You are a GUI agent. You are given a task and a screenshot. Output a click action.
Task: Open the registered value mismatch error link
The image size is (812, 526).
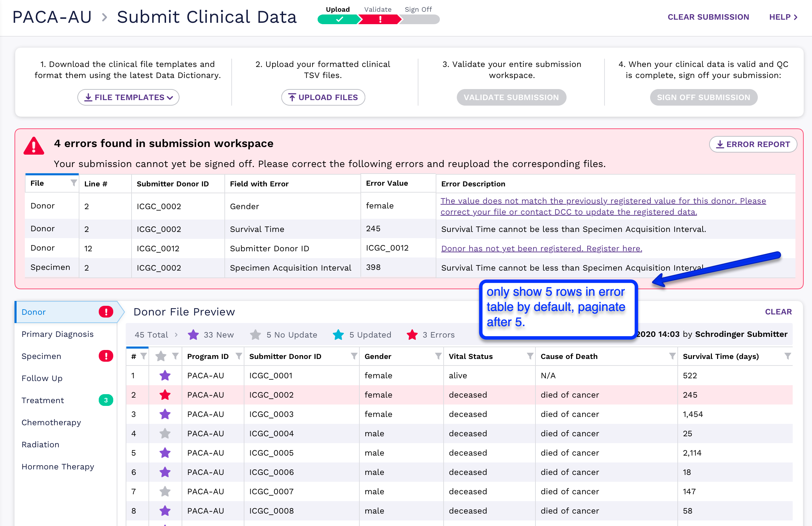click(603, 206)
